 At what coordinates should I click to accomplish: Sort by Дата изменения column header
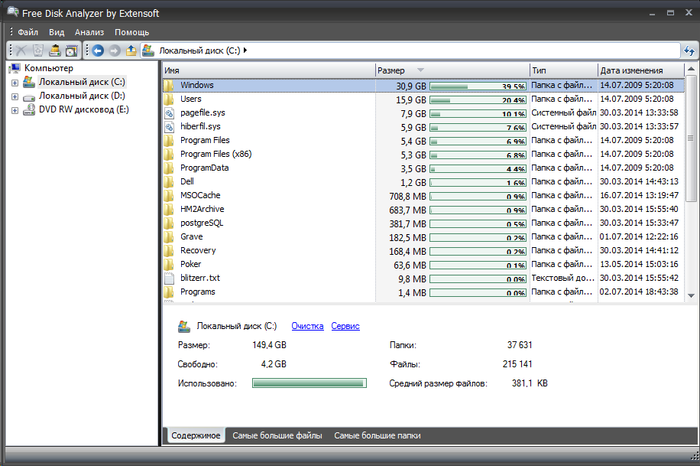641,70
